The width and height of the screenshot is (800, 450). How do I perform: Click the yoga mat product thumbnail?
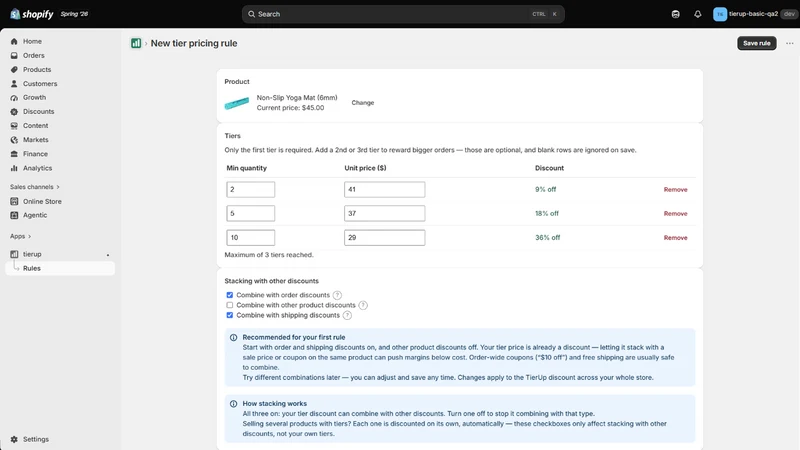tap(237, 103)
